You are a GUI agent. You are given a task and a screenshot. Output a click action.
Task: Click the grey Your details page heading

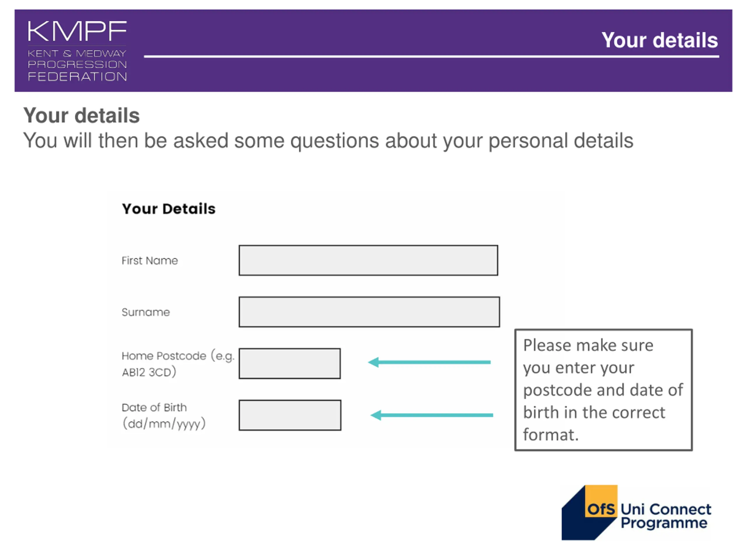(81, 115)
